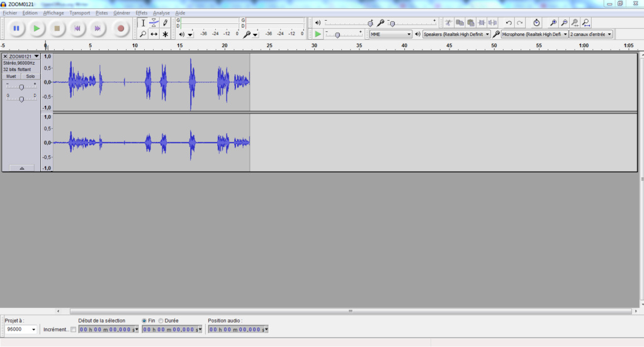644x347 pixels.
Task: Click the input meter microphone icon
Action: pyautogui.click(x=246, y=35)
